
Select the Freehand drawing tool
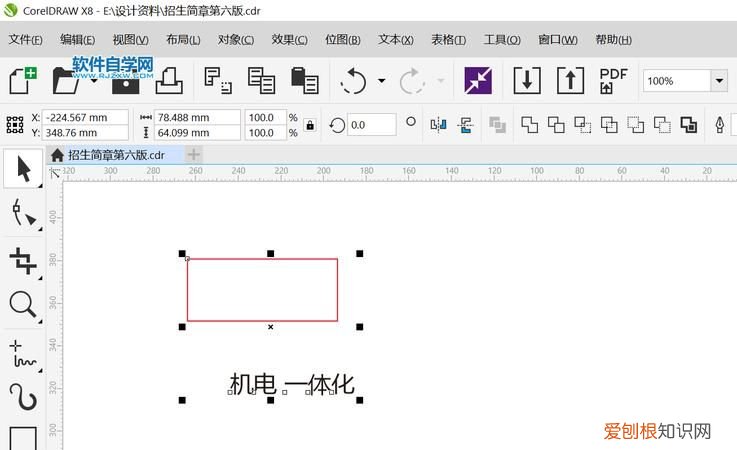(23, 354)
